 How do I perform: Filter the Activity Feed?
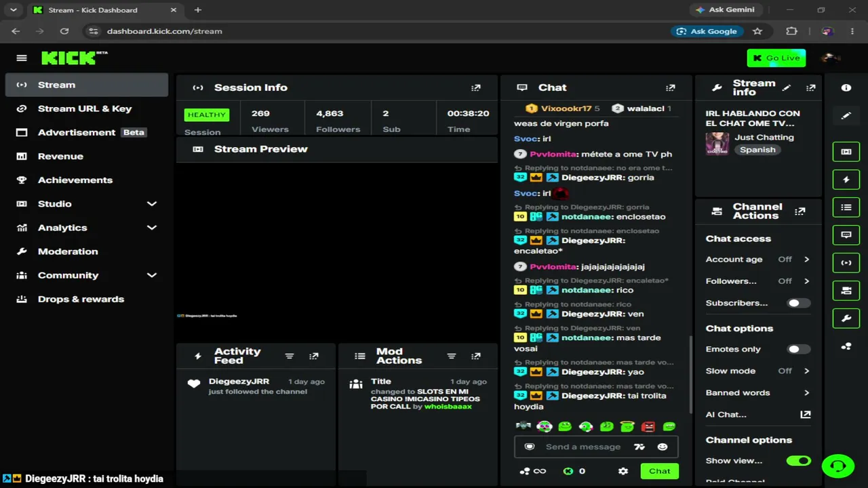pos(290,356)
